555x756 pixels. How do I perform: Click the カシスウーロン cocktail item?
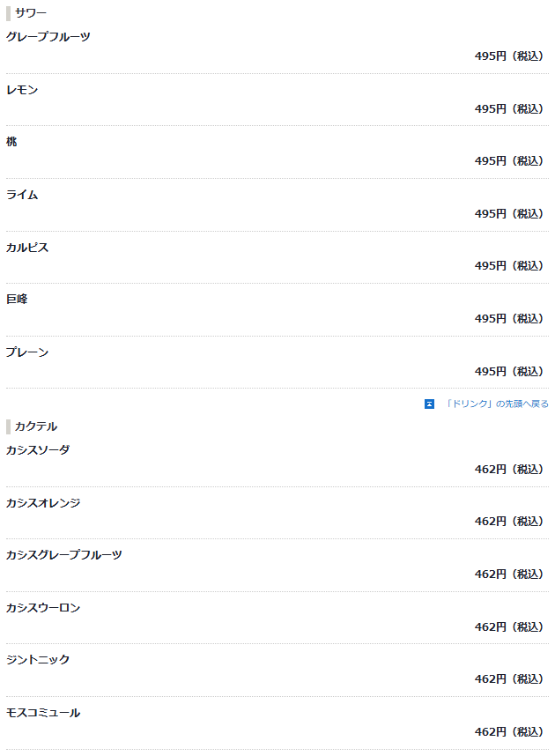[43, 608]
